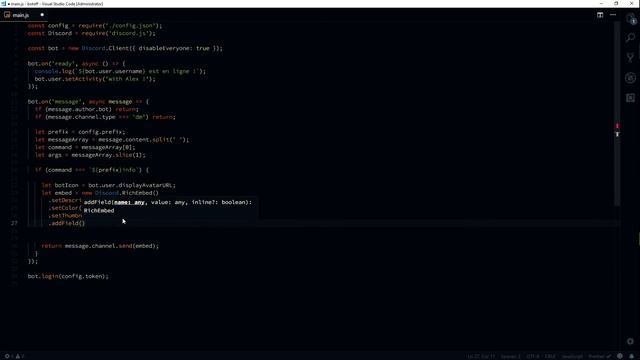
Task: Open the Source Control view
Action: point(631,58)
